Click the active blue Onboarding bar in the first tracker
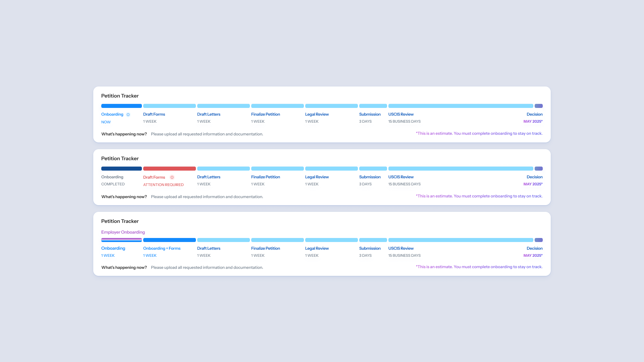Screen dimensions: 644x362 tap(121, 106)
